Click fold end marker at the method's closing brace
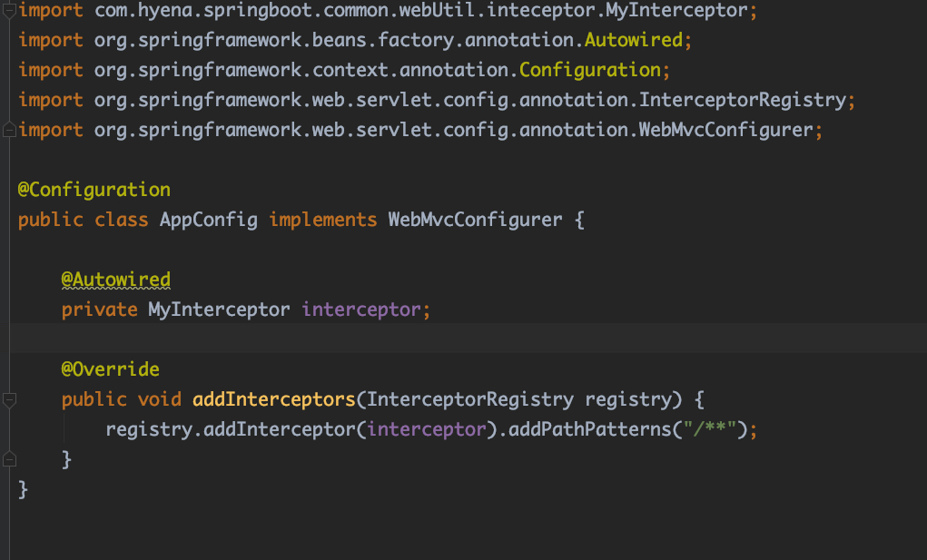 pyautogui.click(x=9, y=459)
